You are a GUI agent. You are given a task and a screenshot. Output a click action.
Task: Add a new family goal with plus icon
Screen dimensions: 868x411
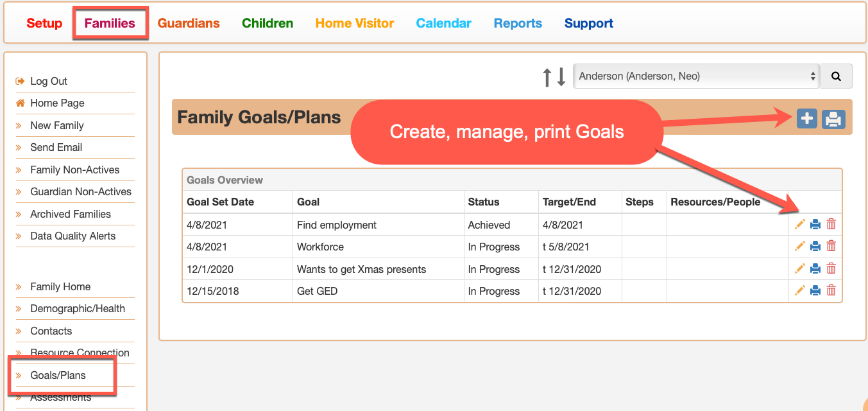(807, 119)
